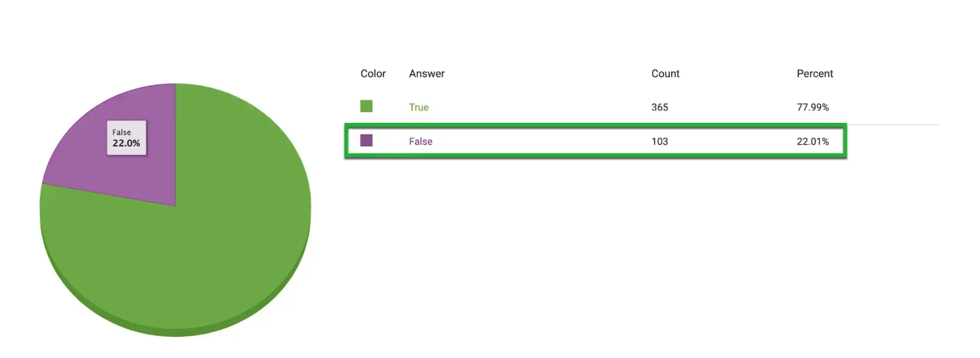980x358 pixels.
Task: Click the purple color swatch for False
Action: pos(366,141)
